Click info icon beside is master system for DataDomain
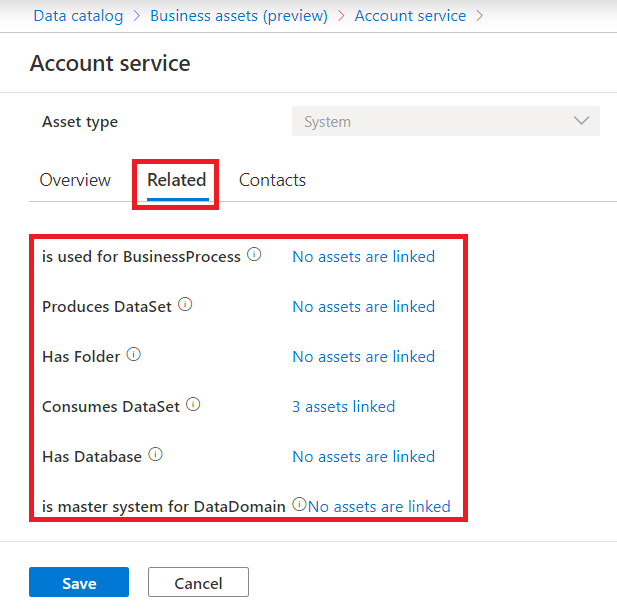This screenshot has height=612, width=617. 298,505
